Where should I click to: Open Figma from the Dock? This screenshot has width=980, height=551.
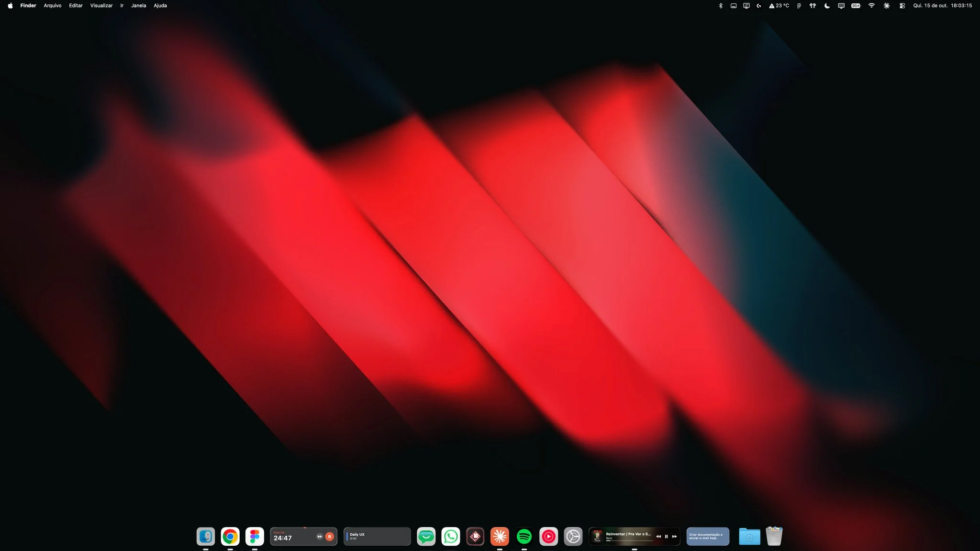click(255, 537)
